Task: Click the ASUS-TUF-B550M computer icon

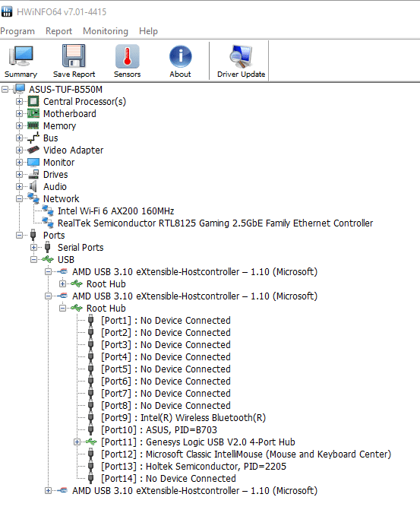Action: pyautogui.click(x=19, y=89)
